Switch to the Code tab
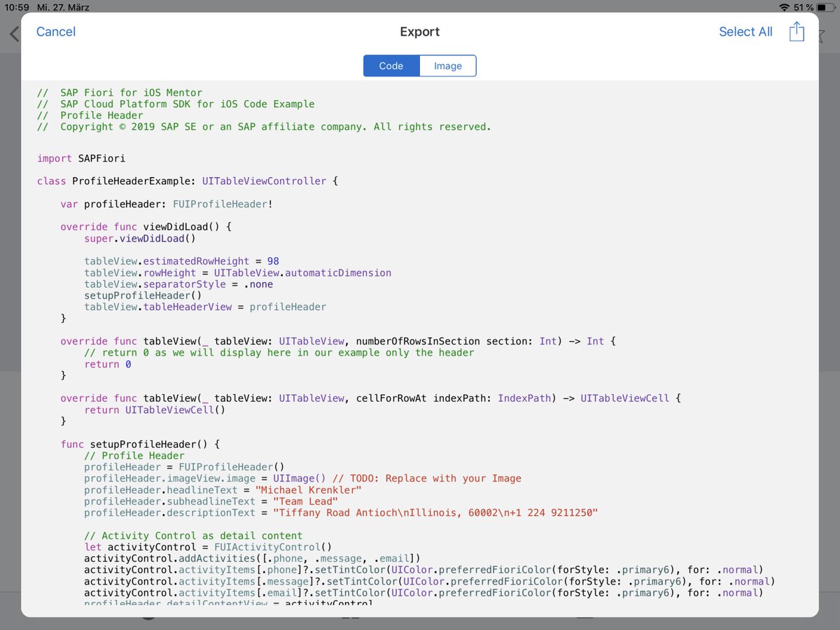 391,66
